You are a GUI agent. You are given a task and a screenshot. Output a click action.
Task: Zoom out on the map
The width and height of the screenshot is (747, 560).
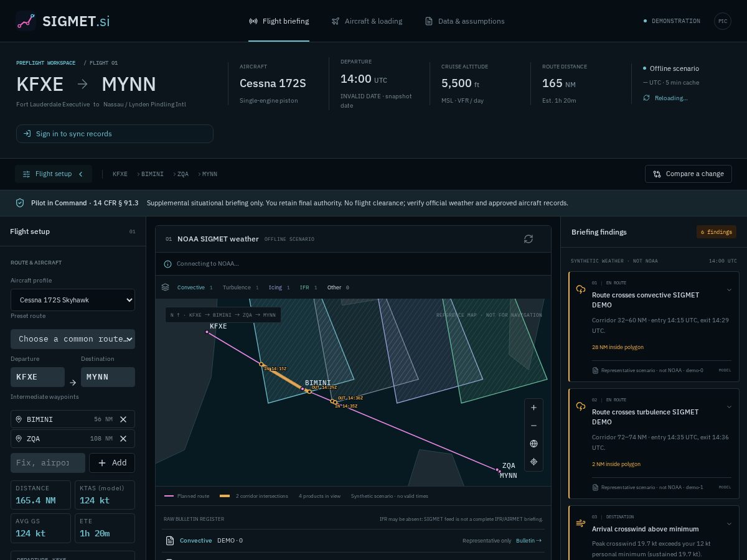[533, 426]
